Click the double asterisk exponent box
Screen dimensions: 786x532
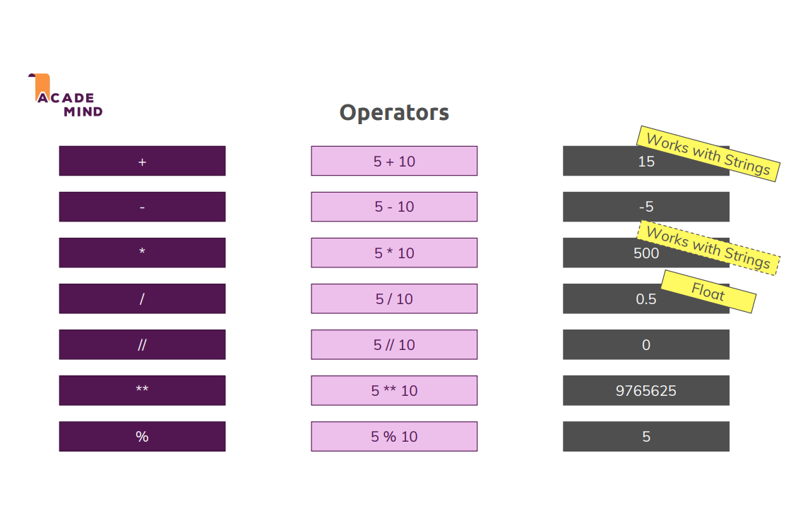pos(142,390)
